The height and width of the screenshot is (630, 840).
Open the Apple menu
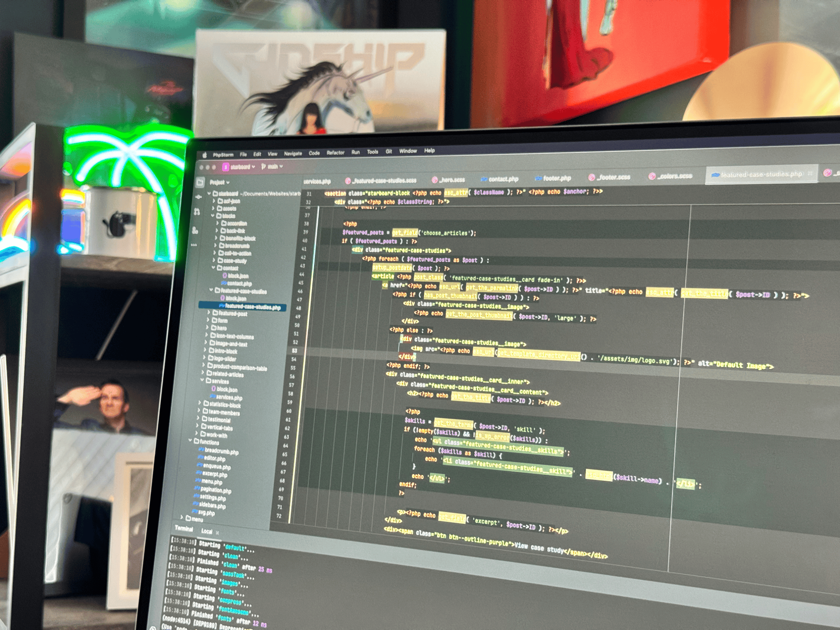[205, 155]
